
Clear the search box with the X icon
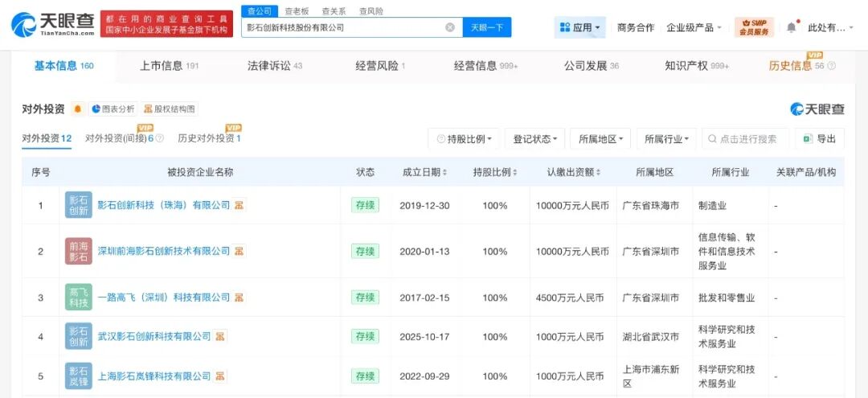[450, 27]
